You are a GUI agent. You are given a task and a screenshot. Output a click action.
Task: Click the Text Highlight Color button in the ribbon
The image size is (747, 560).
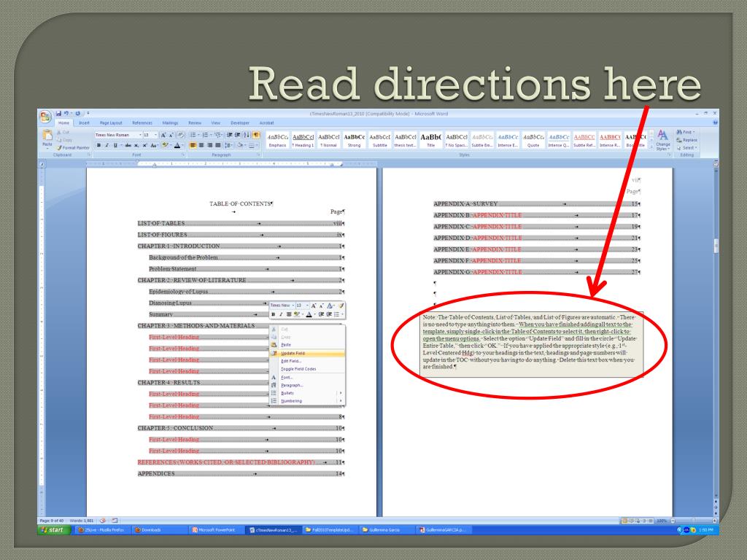166,145
